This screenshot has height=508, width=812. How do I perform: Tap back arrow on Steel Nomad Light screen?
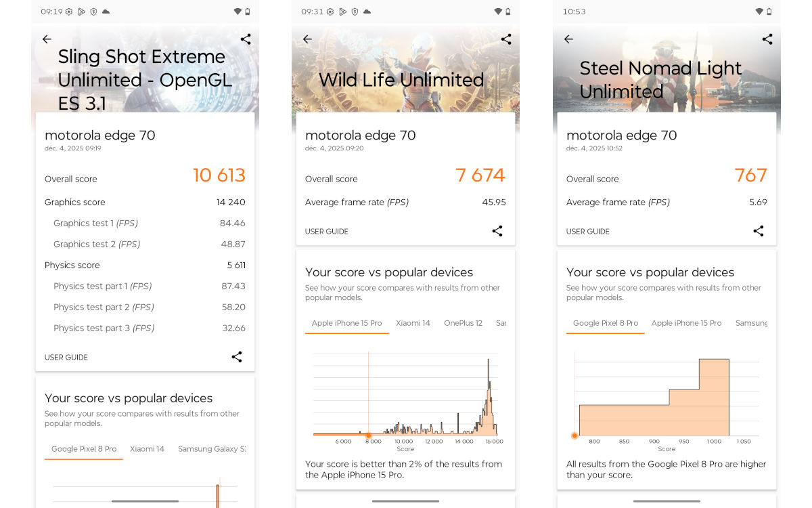tap(568, 39)
